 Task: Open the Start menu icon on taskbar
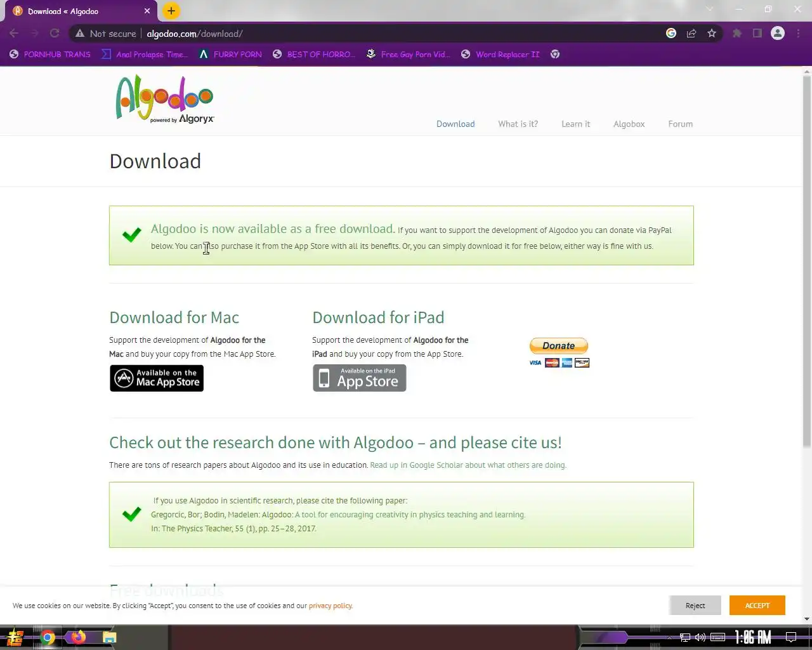click(15, 637)
